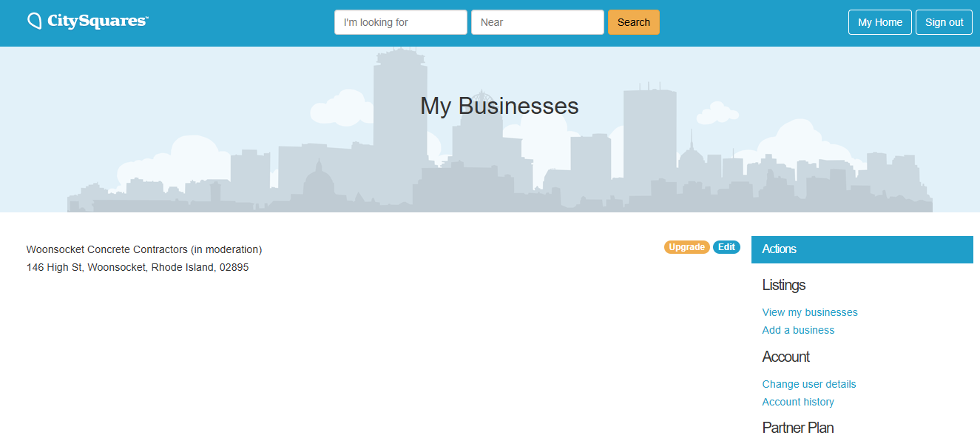This screenshot has width=980, height=441.
Task: Select the Woonsocket Concrete Contractors business name
Action: pyautogui.click(x=107, y=249)
